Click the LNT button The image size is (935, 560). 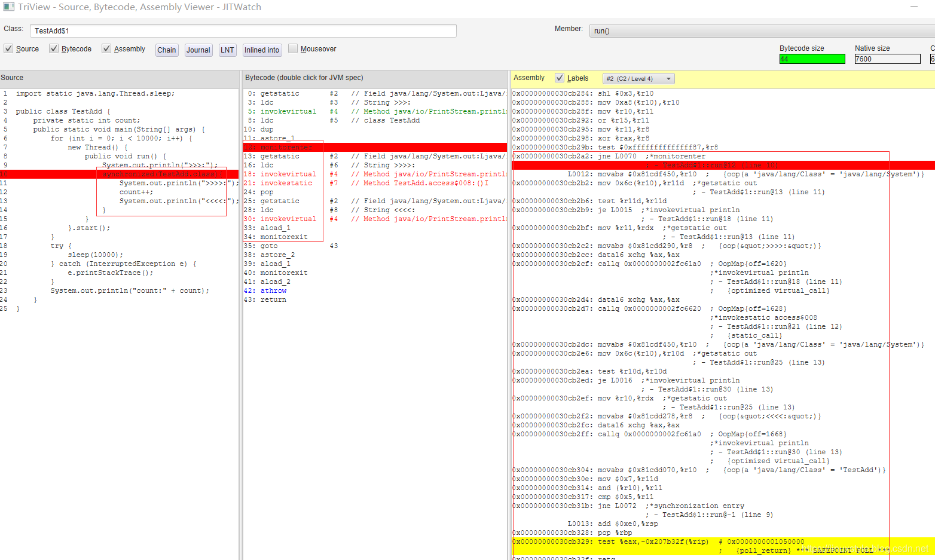pos(227,50)
